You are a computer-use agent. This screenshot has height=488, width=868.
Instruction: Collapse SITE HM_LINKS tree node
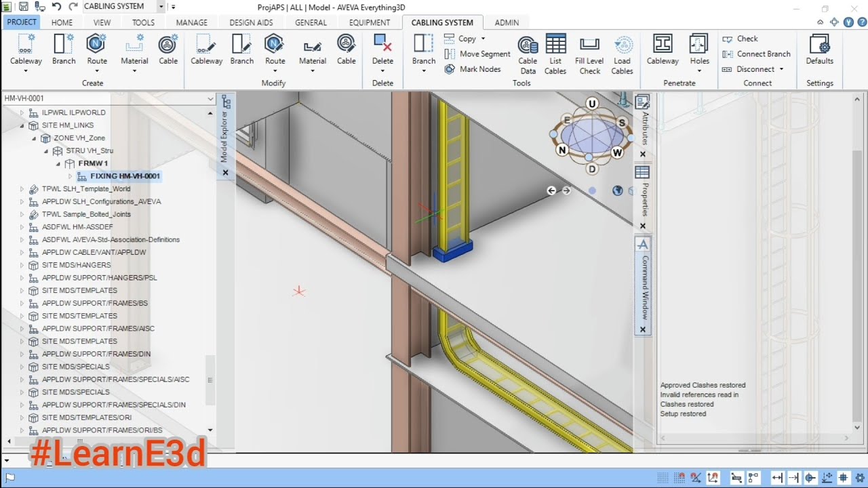click(22, 125)
